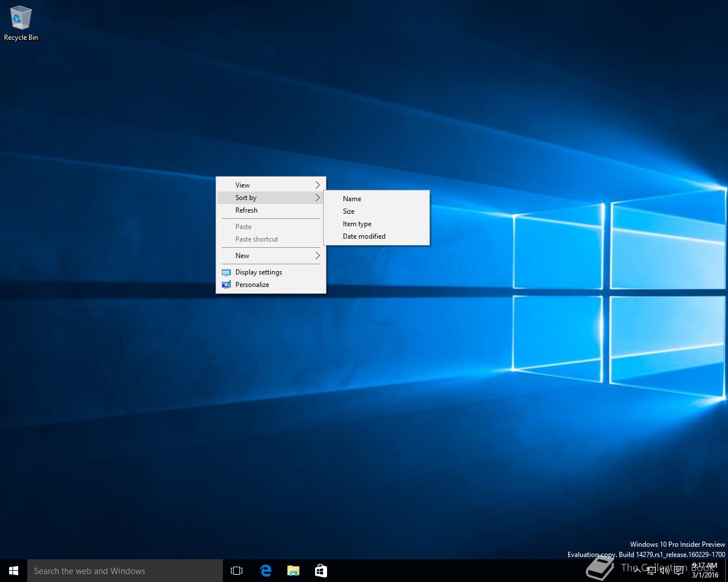Click the Search the web and Windows box
This screenshot has height=582, width=728.
(x=125, y=571)
